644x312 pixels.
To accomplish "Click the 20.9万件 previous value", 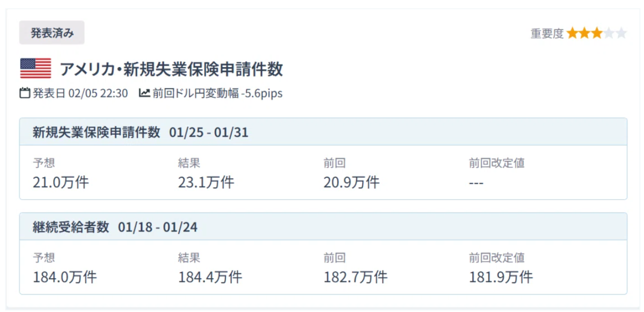I will tap(352, 183).
